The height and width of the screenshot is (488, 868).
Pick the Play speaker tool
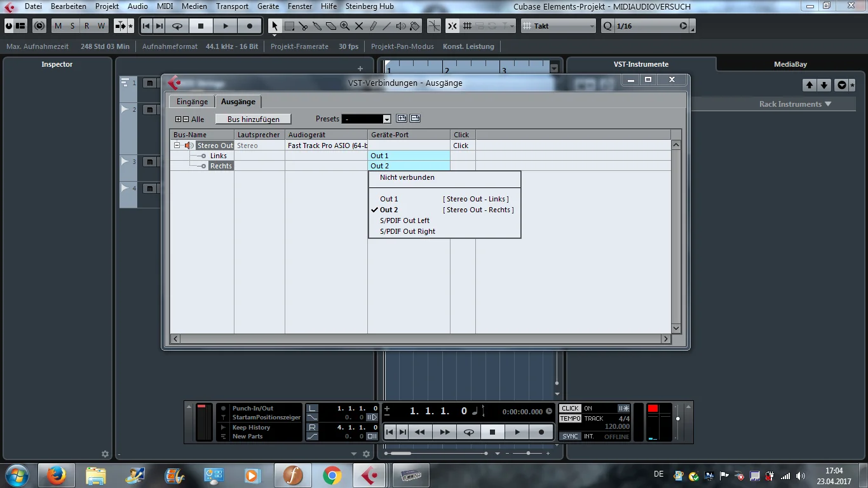click(x=401, y=26)
